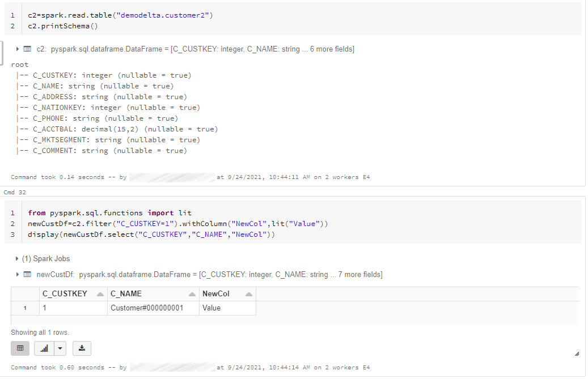The height and width of the screenshot is (379, 588).
Task: Click the dataframe icon next to newCustDf
Action: pyautogui.click(x=28, y=275)
